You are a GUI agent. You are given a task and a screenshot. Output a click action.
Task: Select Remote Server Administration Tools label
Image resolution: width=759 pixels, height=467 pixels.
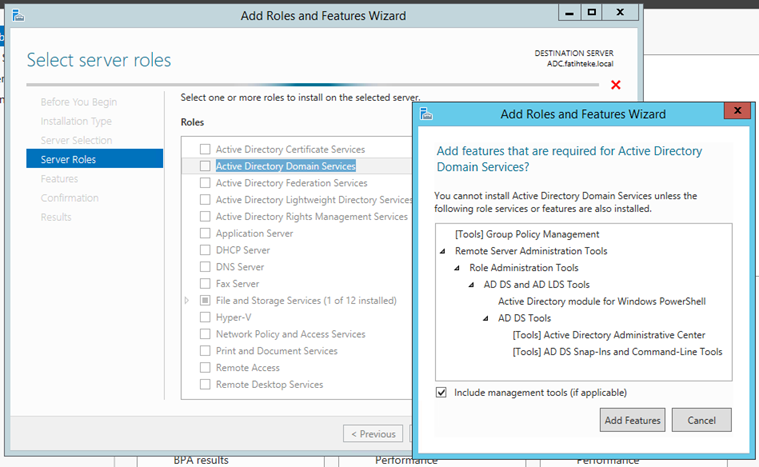click(531, 251)
